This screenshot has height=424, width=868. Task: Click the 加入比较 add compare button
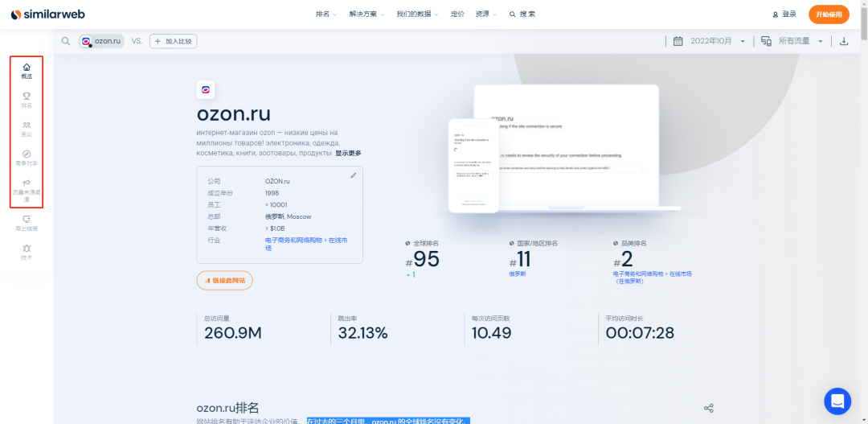point(174,41)
